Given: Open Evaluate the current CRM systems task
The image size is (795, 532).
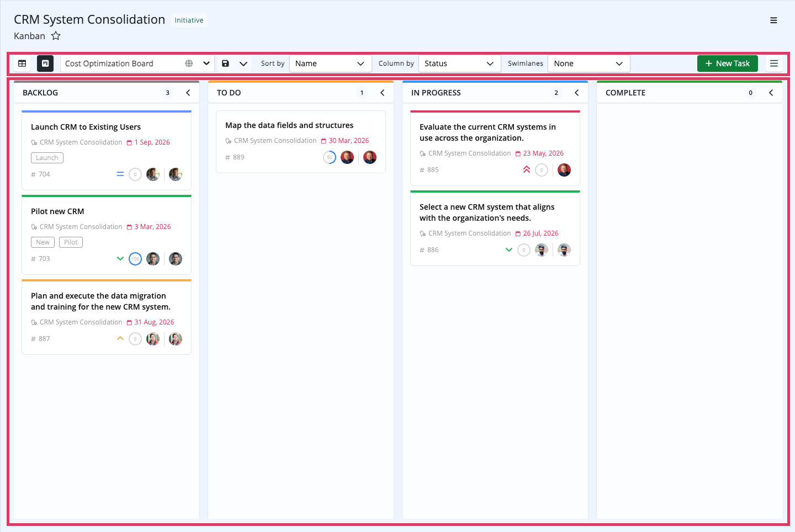Looking at the screenshot, I should pyautogui.click(x=487, y=132).
